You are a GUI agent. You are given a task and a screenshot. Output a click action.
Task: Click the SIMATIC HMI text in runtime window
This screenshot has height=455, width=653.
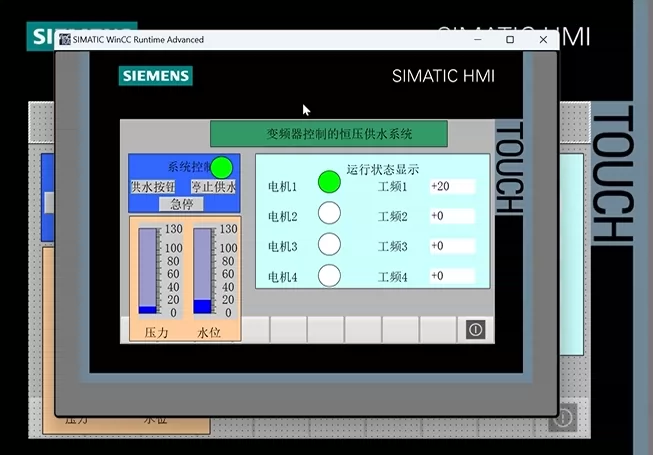pyautogui.click(x=443, y=76)
